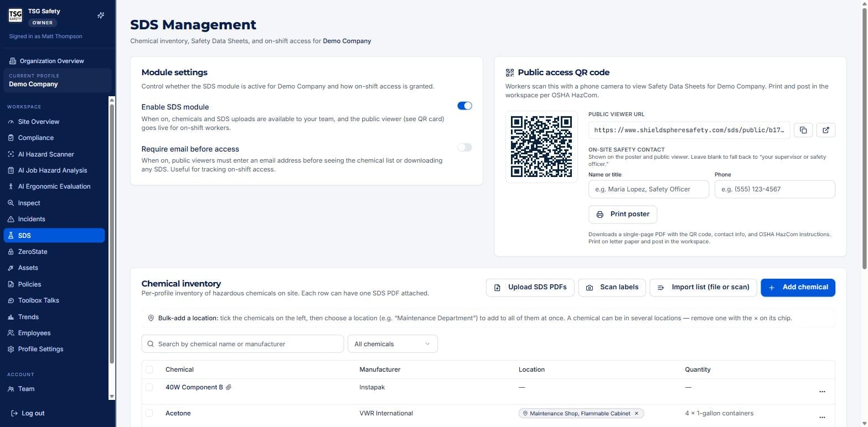The image size is (868, 427).
Task: Open AI Hazard Scanner
Action: click(x=54, y=154)
